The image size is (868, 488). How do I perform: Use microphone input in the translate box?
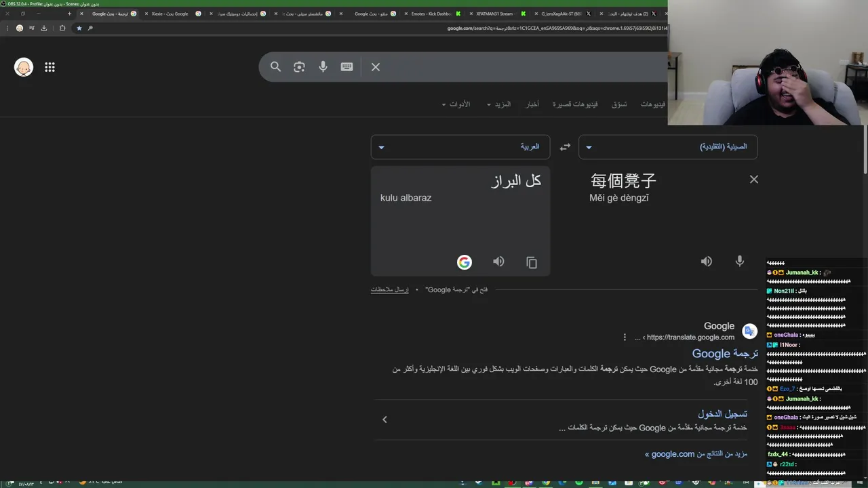click(x=740, y=261)
